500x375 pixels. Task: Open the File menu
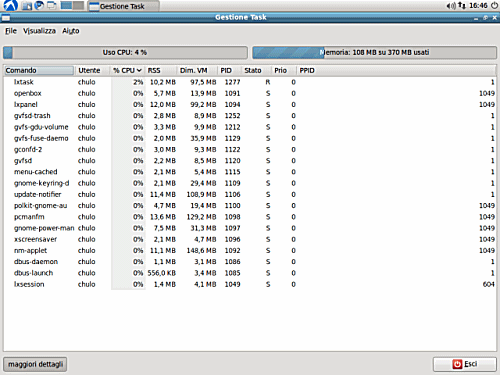[x=11, y=31]
